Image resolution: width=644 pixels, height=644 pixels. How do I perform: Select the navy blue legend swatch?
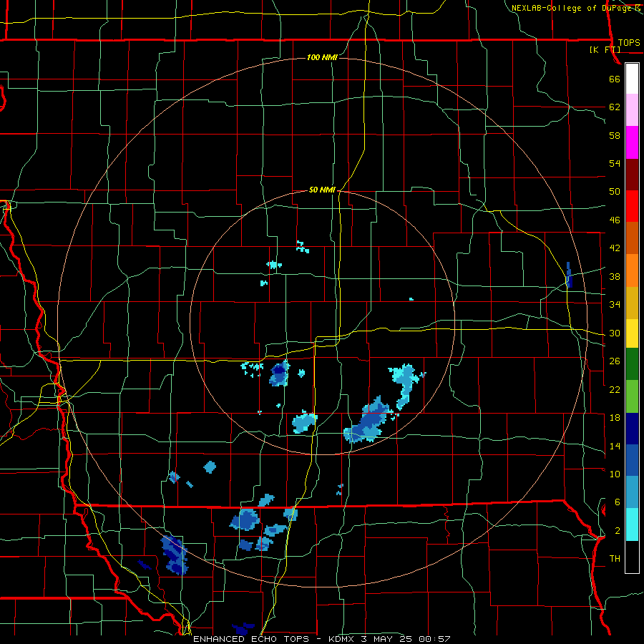coord(632,429)
